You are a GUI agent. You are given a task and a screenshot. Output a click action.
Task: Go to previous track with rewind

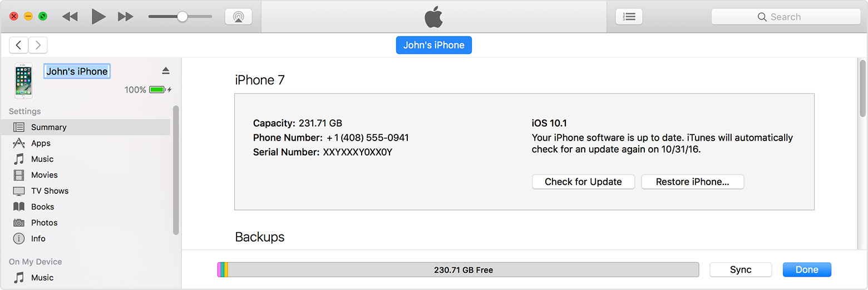pos(70,17)
